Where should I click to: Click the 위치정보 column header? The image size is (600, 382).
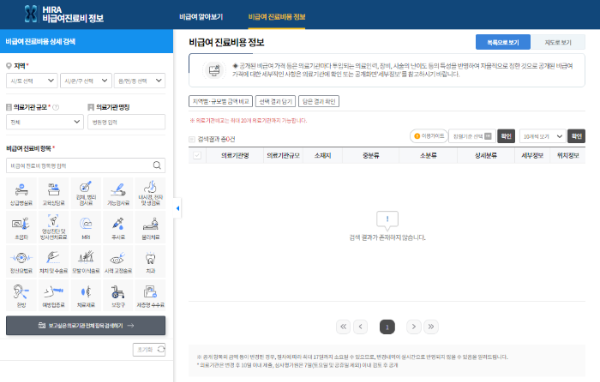pyautogui.click(x=568, y=155)
